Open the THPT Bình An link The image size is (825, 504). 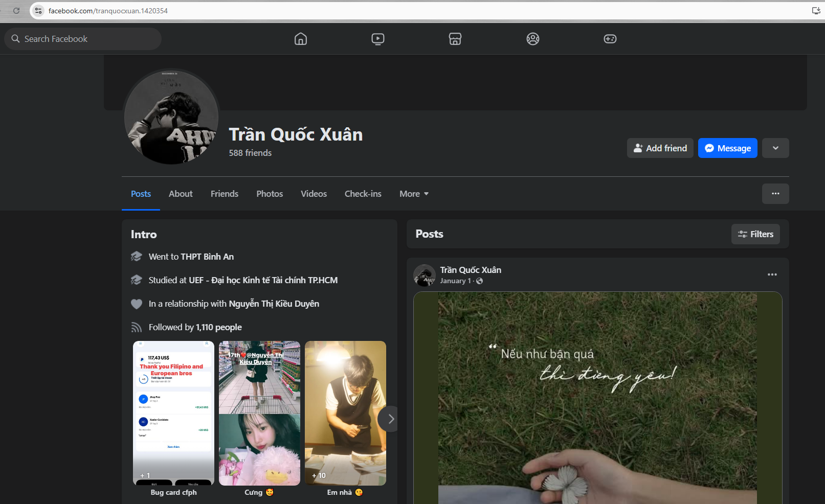(207, 257)
